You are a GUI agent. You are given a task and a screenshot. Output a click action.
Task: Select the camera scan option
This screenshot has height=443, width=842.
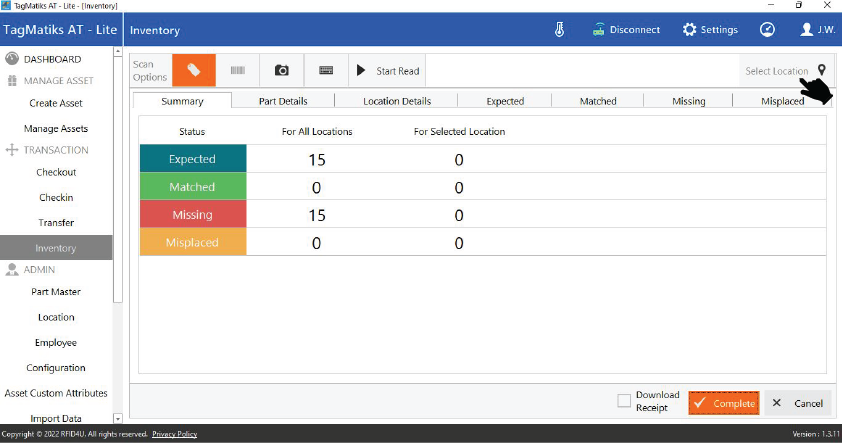click(x=282, y=71)
